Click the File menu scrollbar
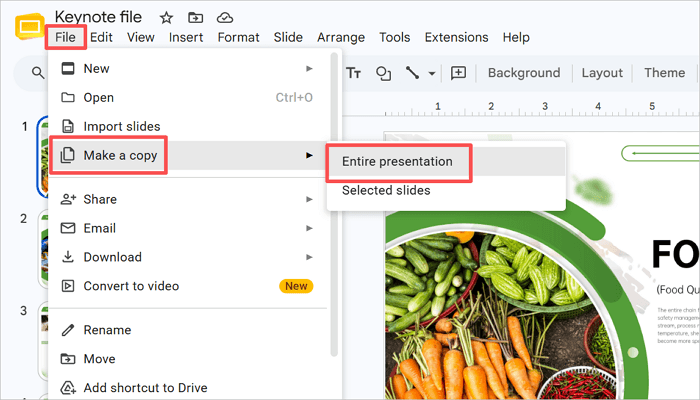 point(333,204)
